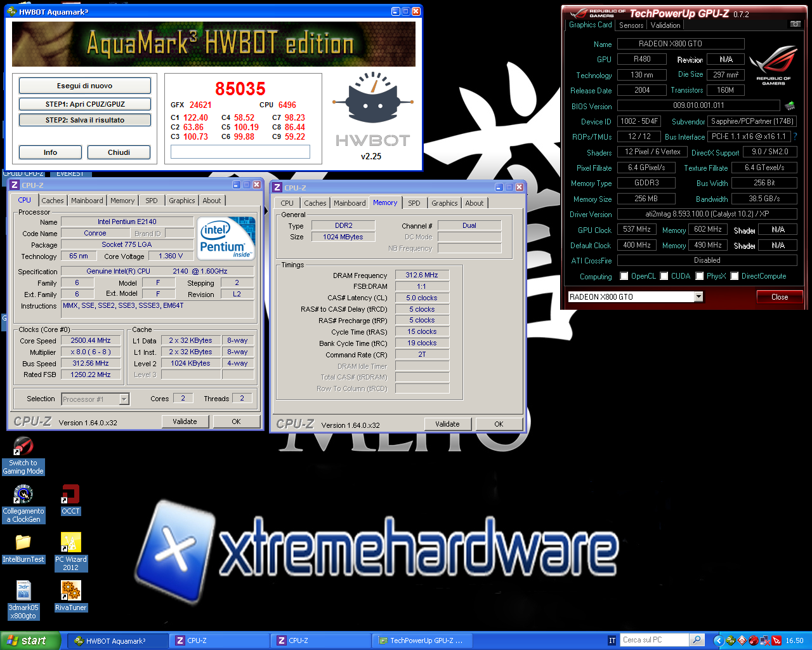
Task: Click the Driver Version field in GPU-Z
Action: click(x=707, y=215)
